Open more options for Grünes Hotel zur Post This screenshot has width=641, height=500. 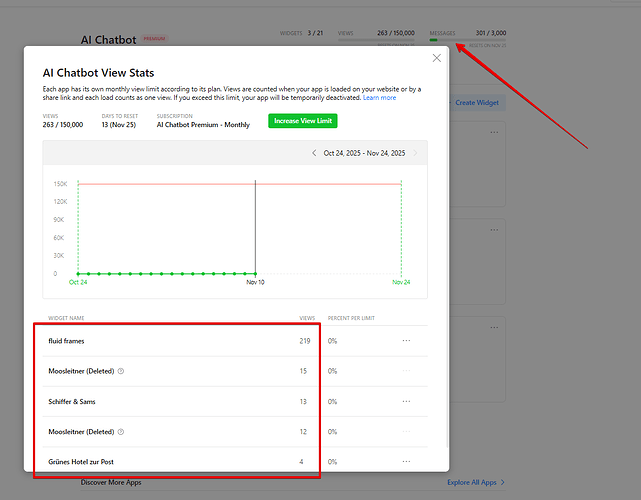[x=406, y=461]
